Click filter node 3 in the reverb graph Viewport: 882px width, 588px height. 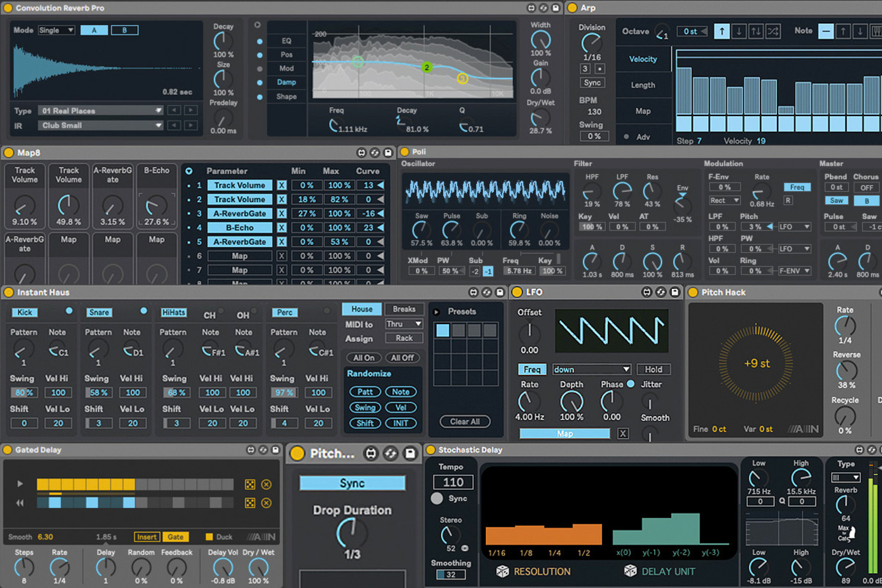[x=463, y=79]
